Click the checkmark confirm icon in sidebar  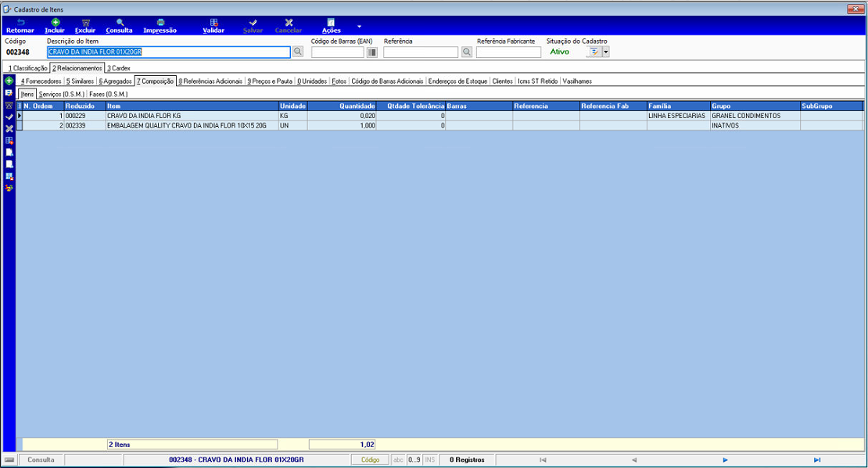pyautogui.click(x=9, y=117)
